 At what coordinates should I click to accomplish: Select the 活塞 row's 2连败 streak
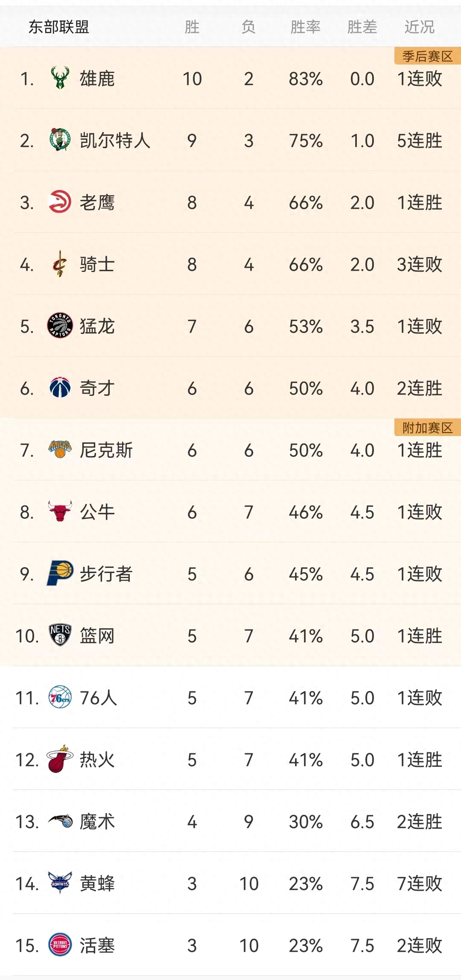(420, 945)
